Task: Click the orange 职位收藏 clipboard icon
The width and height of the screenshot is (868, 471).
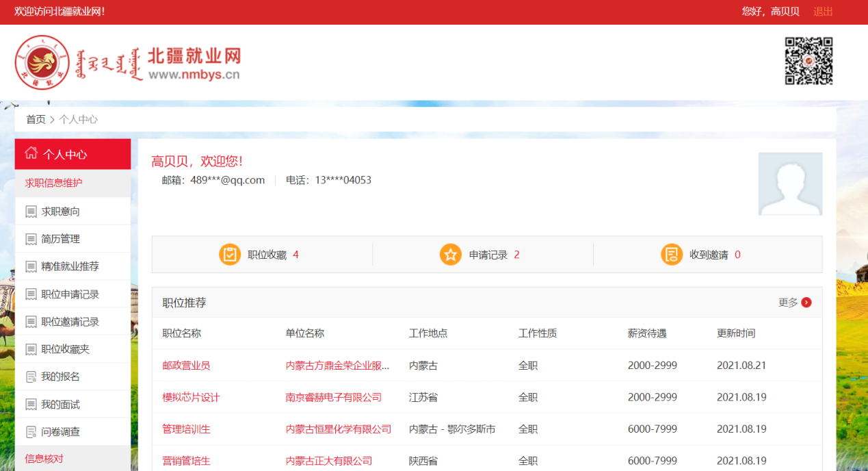Action: pyautogui.click(x=230, y=255)
